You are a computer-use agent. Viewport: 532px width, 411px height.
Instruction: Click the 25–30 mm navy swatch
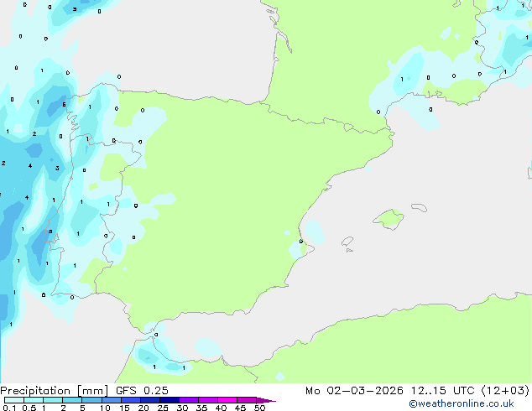[x=169, y=400]
